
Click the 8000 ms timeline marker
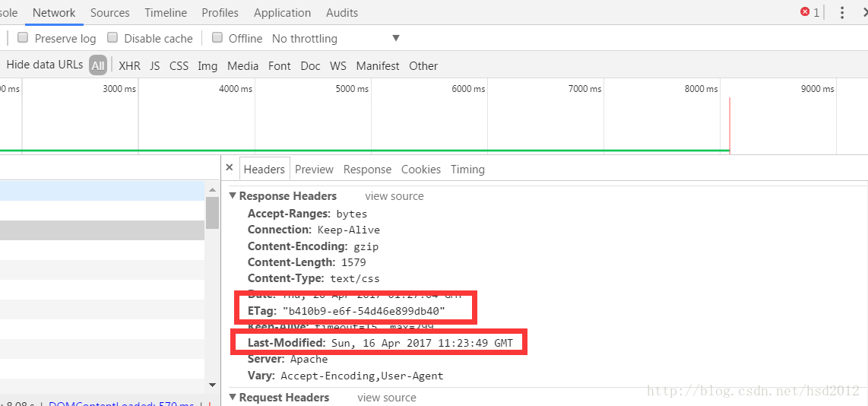tap(701, 89)
